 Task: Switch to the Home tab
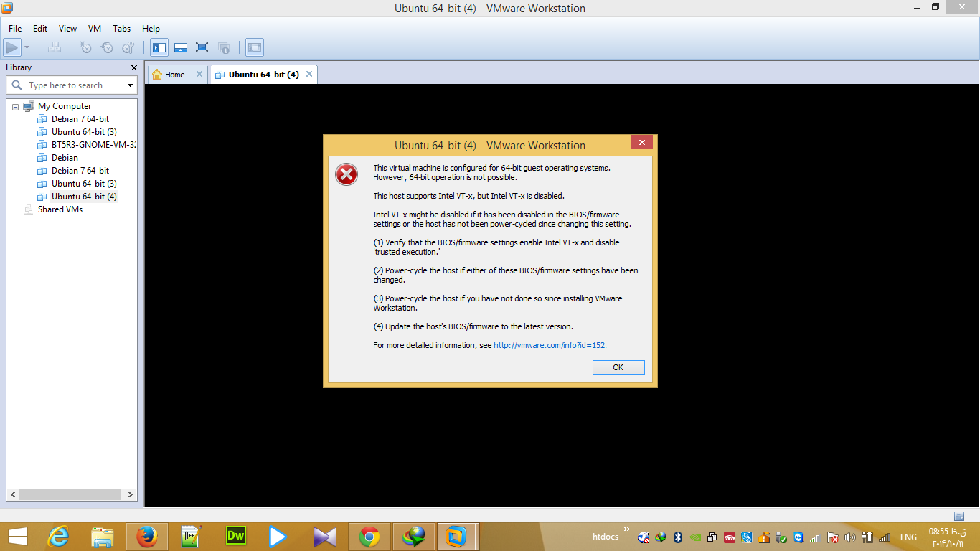(x=174, y=75)
